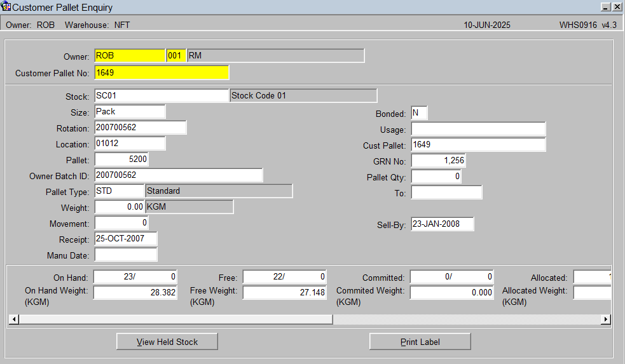This screenshot has height=364, width=625.
Task: Click the Pallet Type STD field
Action: pos(119,191)
